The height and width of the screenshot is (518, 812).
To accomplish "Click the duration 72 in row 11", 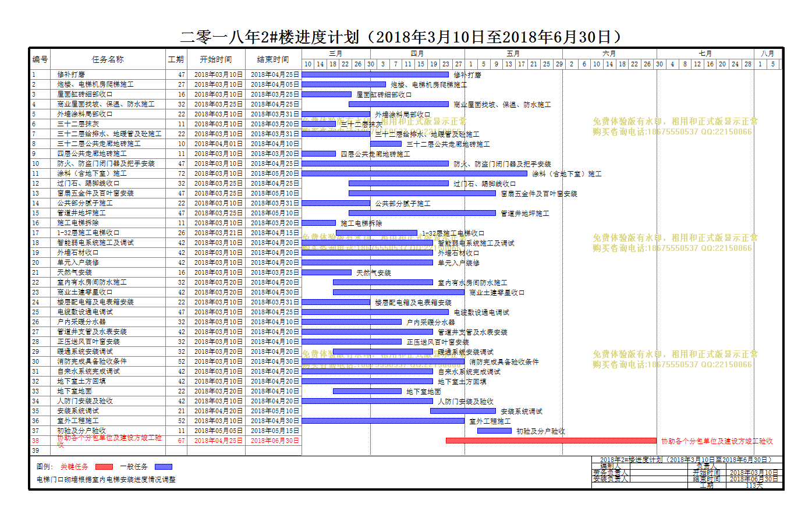I will click(181, 173).
